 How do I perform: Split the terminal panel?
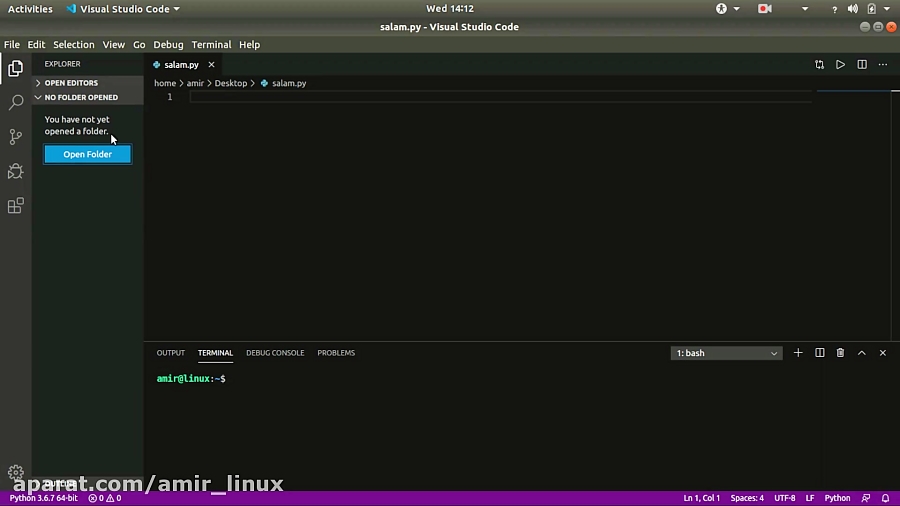tap(820, 353)
